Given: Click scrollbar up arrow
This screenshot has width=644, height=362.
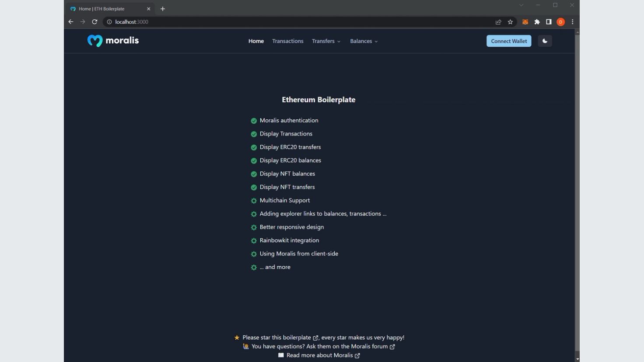Looking at the screenshot, I should pyautogui.click(x=577, y=32).
